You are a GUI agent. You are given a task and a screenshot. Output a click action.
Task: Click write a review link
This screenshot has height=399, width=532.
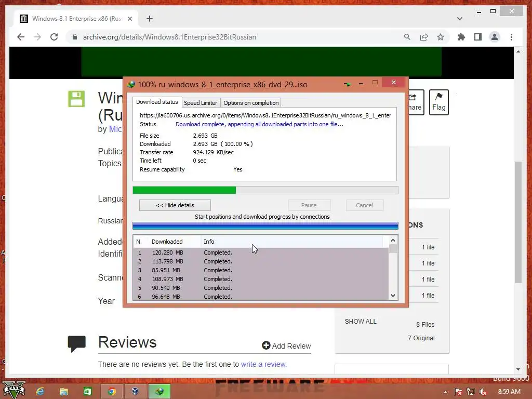(x=263, y=364)
